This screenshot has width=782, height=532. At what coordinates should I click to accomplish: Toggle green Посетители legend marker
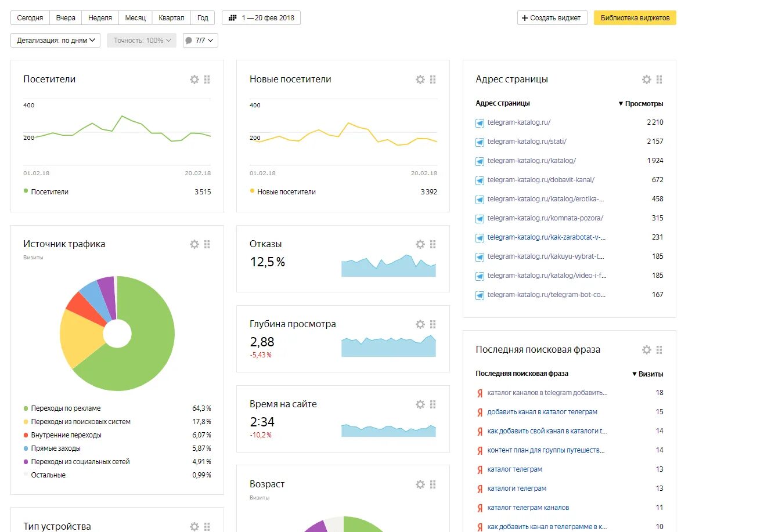click(x=26, y=191)
